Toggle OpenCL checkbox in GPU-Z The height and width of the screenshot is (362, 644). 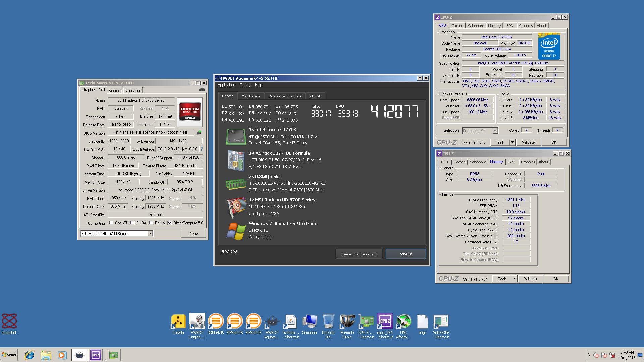point(111,223)
